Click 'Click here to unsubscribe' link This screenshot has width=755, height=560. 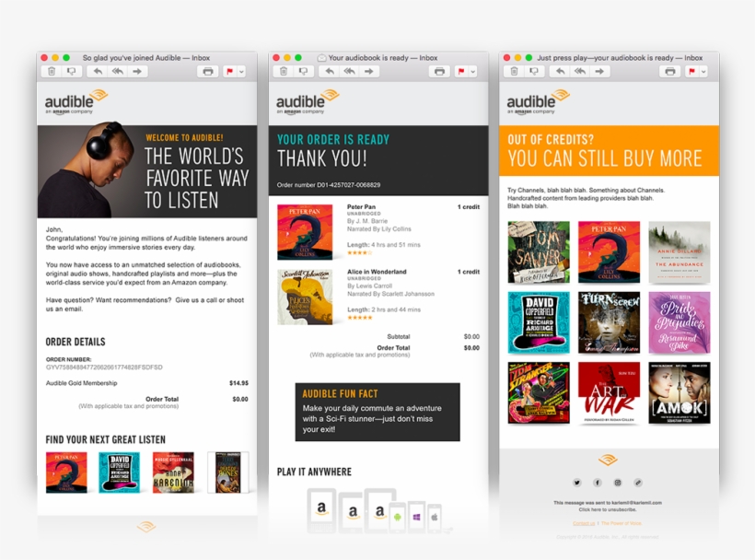(607, 509)
